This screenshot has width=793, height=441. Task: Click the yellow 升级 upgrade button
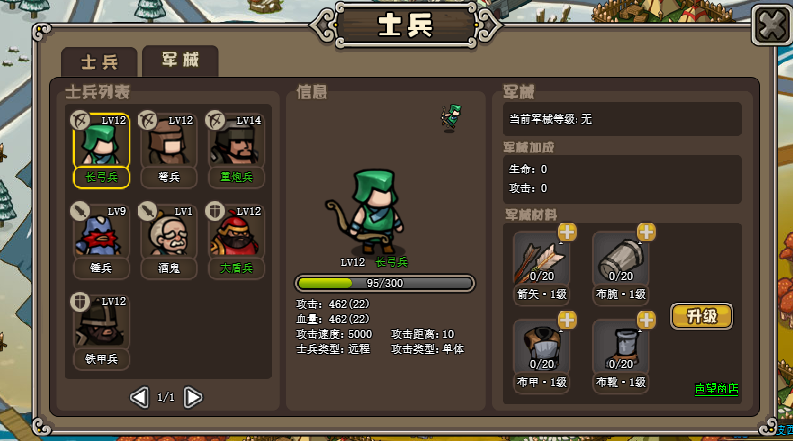coord(701,317)
